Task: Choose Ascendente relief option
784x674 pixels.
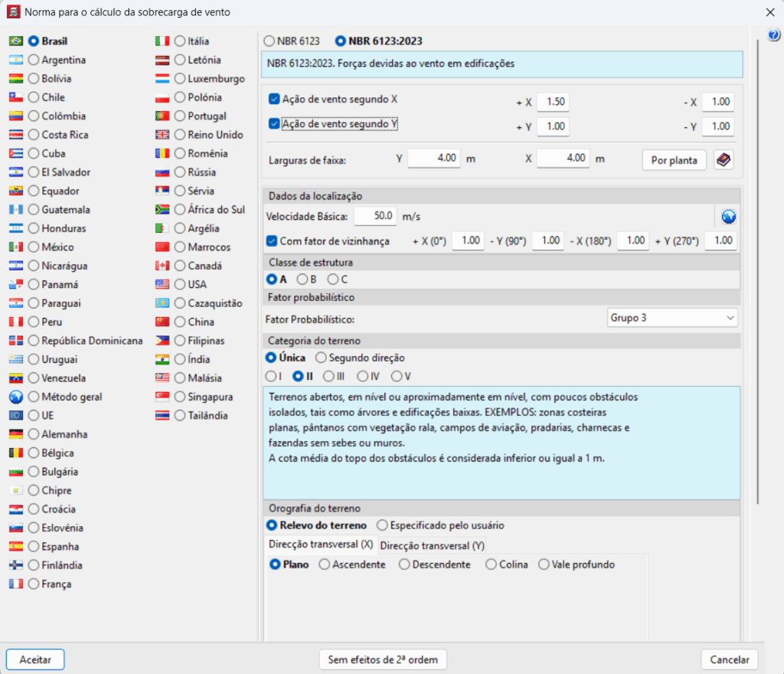Action: 324,564
